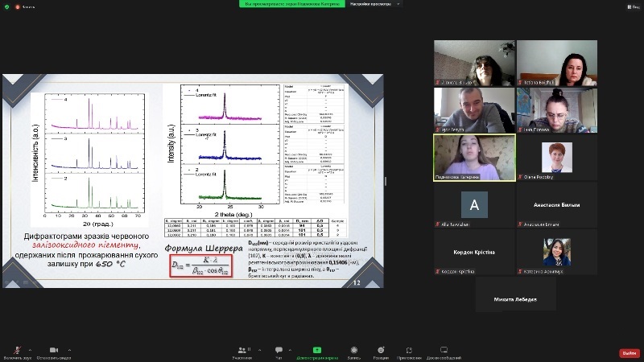
Task: Click the red-boxed Scherrer formula on slide
Action: (x=200, y=266)
